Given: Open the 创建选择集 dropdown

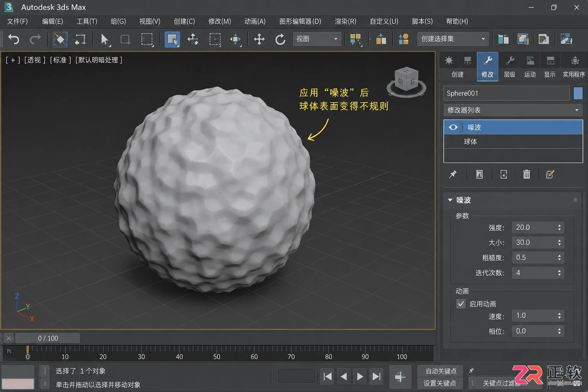Looking at the screenshot, I should coord(453,39).
